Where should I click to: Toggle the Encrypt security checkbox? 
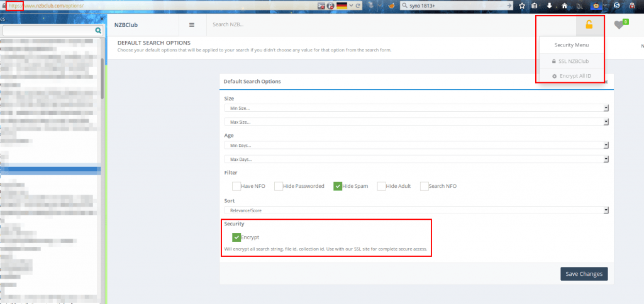(x=236, y=237)
